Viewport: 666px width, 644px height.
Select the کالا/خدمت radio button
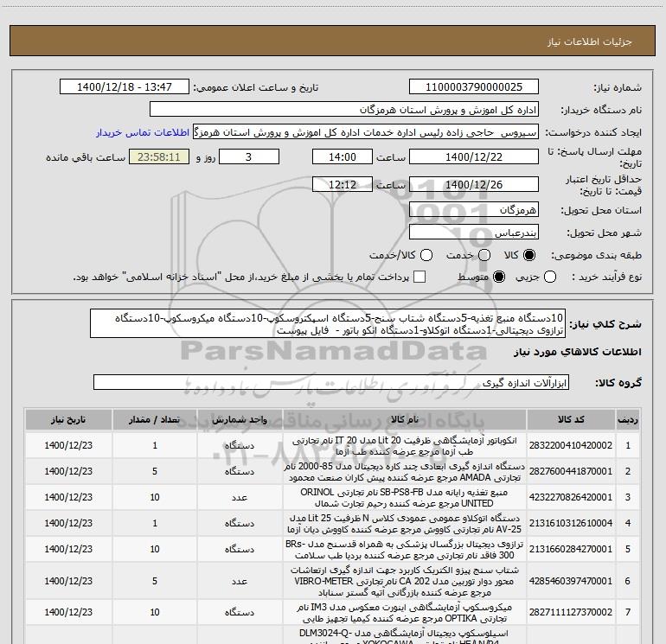pyautogui.click(x=426, y=255)
